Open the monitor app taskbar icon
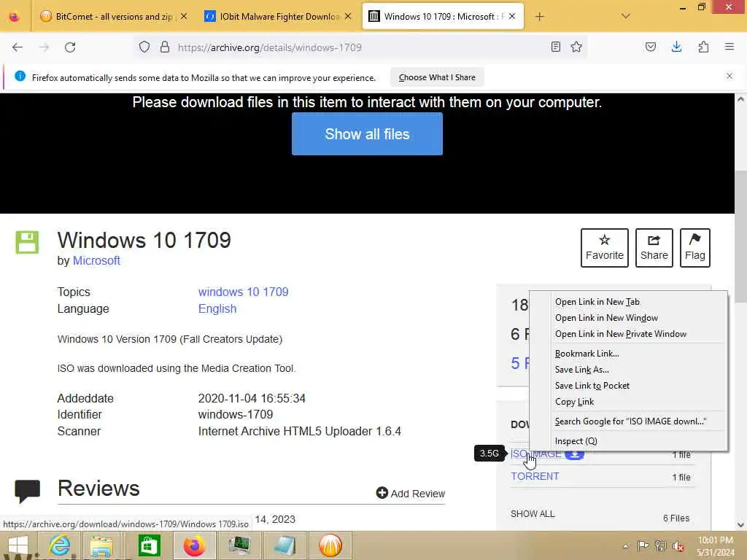The width and height of the screenshot is (747, 560). click(x=239, y=545)
